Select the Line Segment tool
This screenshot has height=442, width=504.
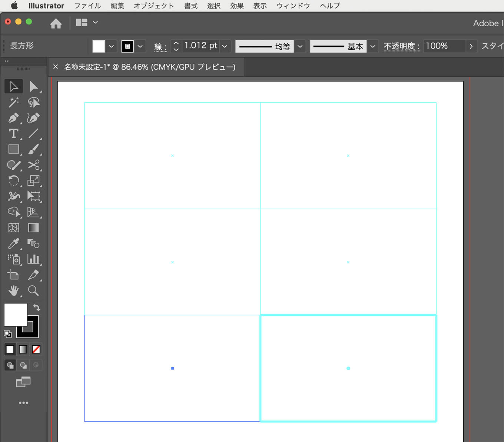coord(33,133)
